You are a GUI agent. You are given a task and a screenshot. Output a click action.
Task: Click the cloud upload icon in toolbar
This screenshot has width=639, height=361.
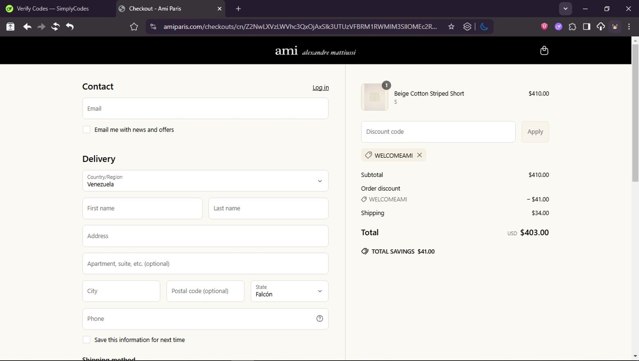point(601,26)
